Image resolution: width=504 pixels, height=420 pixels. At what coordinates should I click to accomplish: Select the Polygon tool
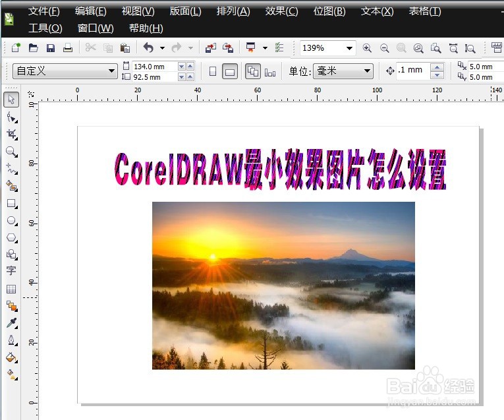click(x=12, y=237)
